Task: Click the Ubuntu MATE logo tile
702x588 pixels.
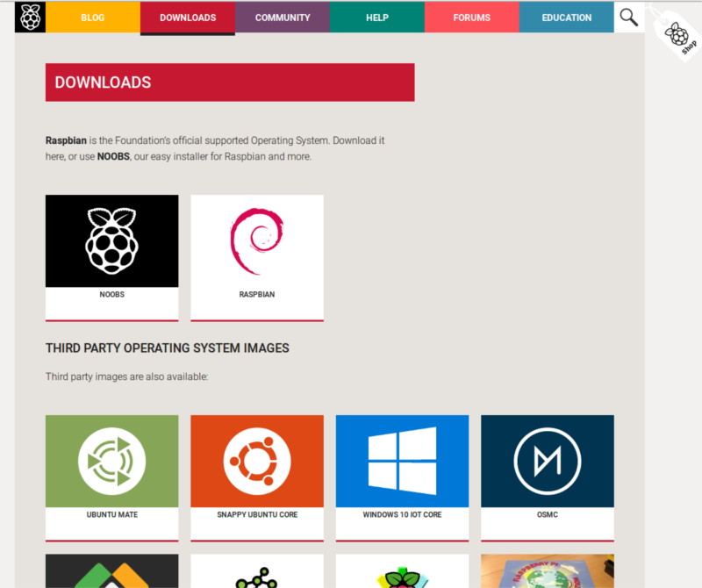Action: 111,461
